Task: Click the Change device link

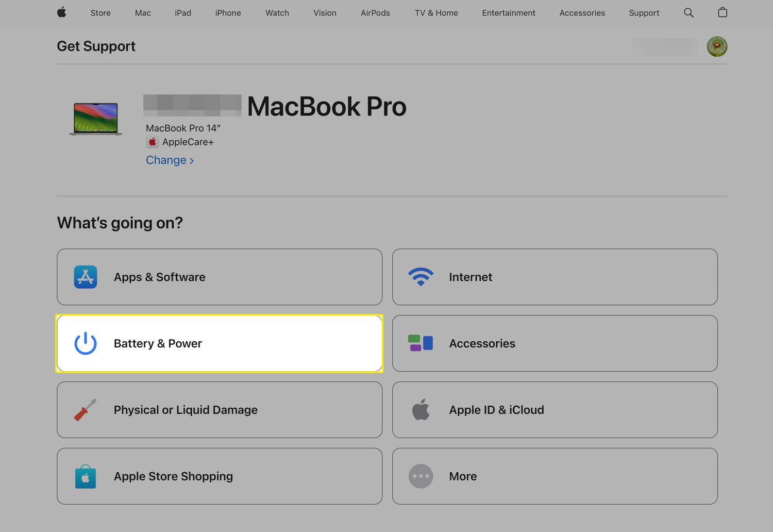Action: (x=170, y=160)
